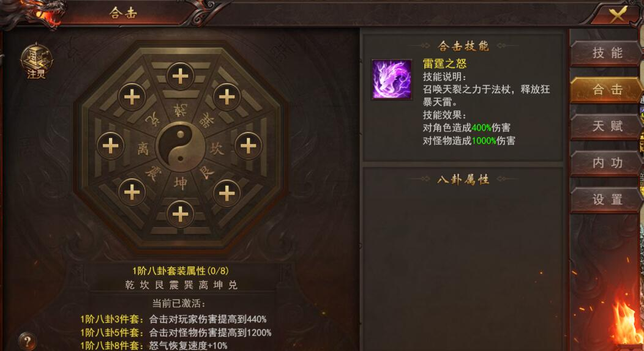Select the 雷霆之怒 skill icon
Viewport: 644px width, 351px height.
pyautogui.click(x=392, y=79)
